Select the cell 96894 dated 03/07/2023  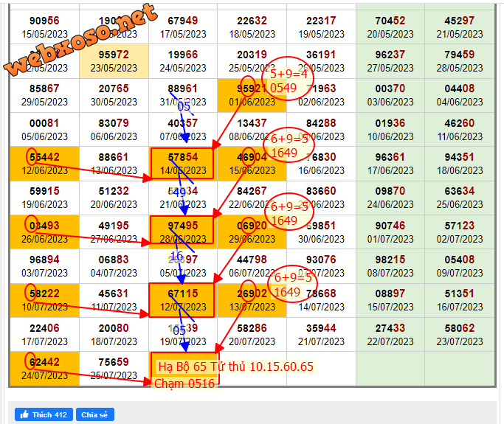pos(45,266)
